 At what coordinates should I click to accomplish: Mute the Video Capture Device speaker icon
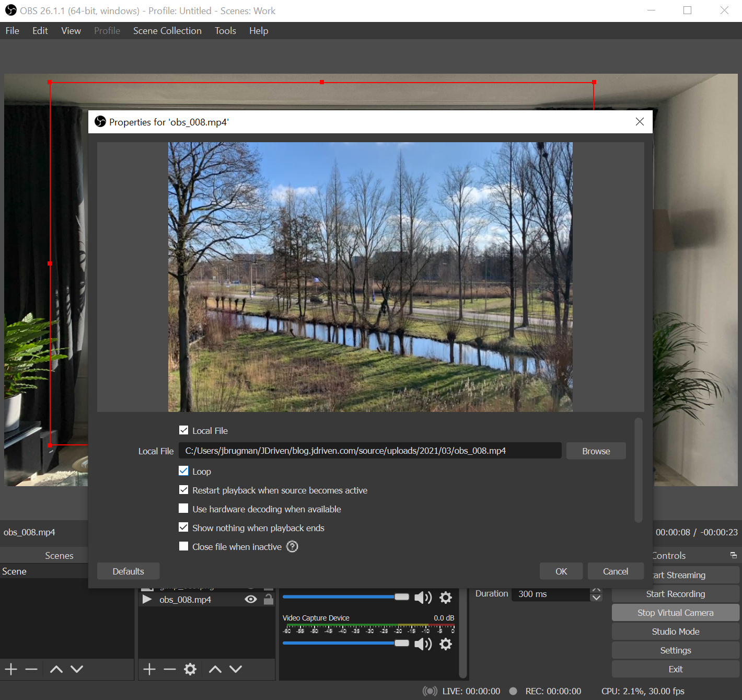pyautogui.click(x=423, y=644)
